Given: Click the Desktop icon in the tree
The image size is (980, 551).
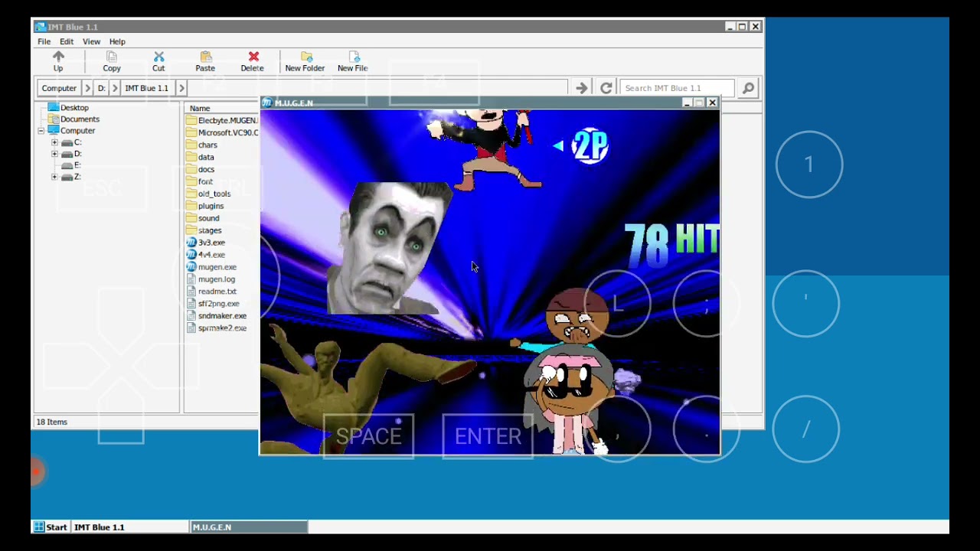Looking at the screenshot, I should tap(53, 108).
